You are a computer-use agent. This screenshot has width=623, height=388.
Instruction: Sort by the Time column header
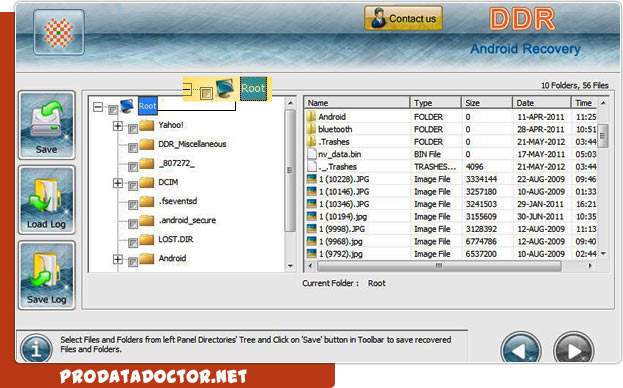pos(584,103)
